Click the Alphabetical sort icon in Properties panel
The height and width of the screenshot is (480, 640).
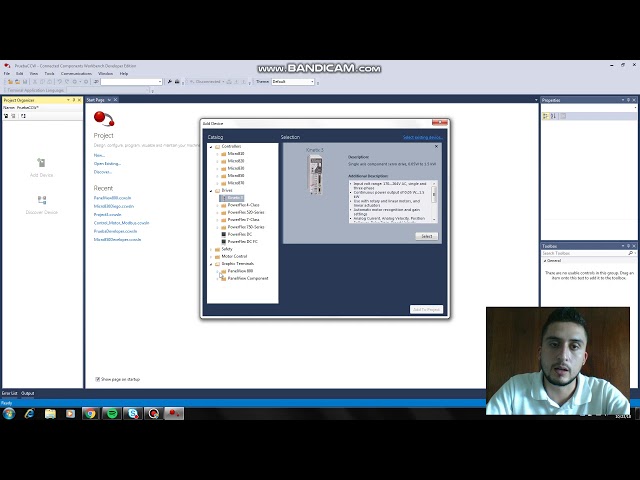[x=553, y=116]
